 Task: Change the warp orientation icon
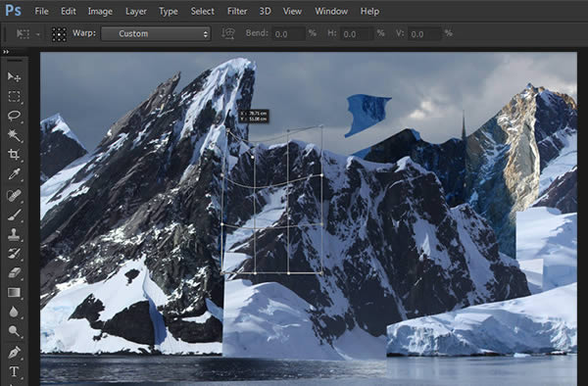click(228, 33)
